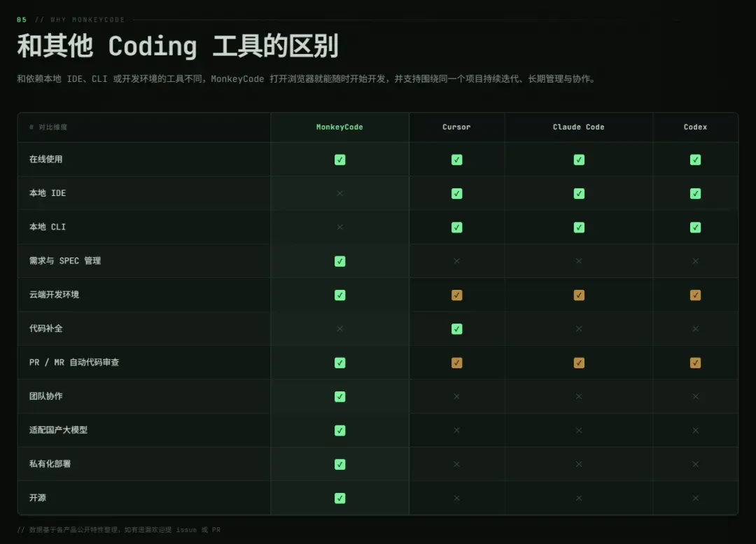The height and width of the screenshot is (544, 756).
Task: Click Codex cross mark for 开源
Action: tap(695, 498)
